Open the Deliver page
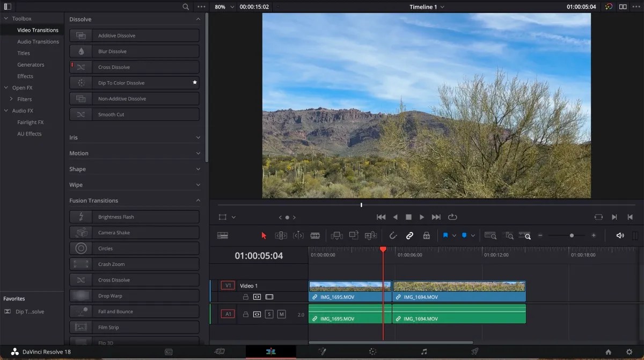This screenshot has width=644, height=360. tap(475, 351)
